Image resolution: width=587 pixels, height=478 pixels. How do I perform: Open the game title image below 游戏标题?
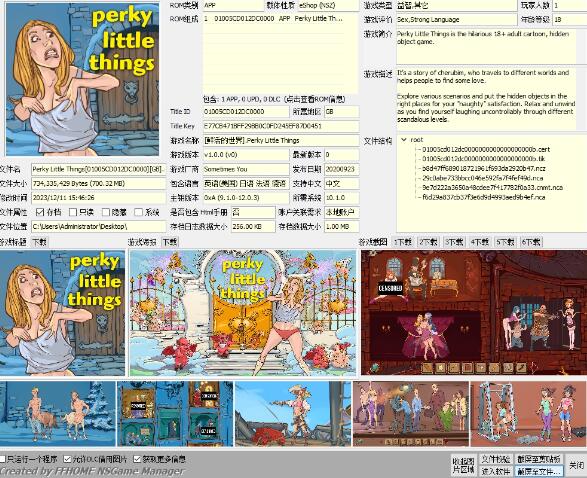pos(62,313)
